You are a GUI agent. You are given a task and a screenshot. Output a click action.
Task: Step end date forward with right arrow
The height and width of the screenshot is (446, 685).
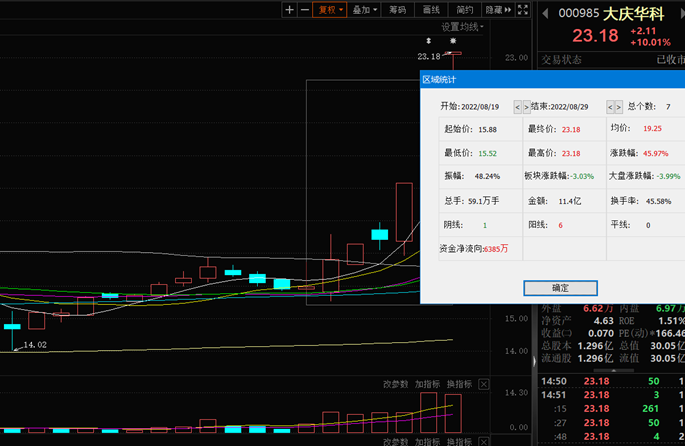tap(618, 106)
